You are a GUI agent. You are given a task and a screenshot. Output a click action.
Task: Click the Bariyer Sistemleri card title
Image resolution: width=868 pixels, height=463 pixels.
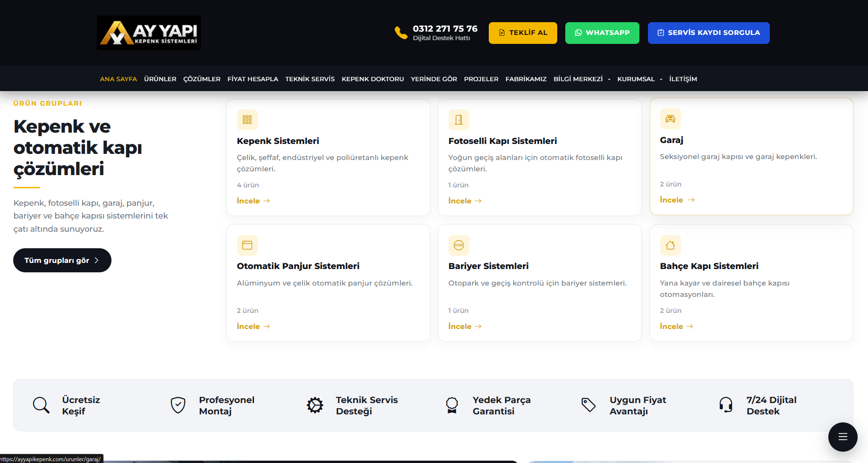point(488,266)
